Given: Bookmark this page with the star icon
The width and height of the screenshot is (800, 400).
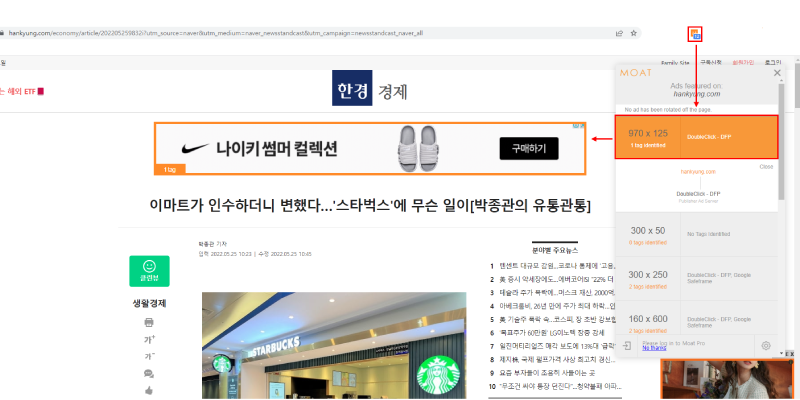Looking at the screenshot, I should click(x=634, y=33).
